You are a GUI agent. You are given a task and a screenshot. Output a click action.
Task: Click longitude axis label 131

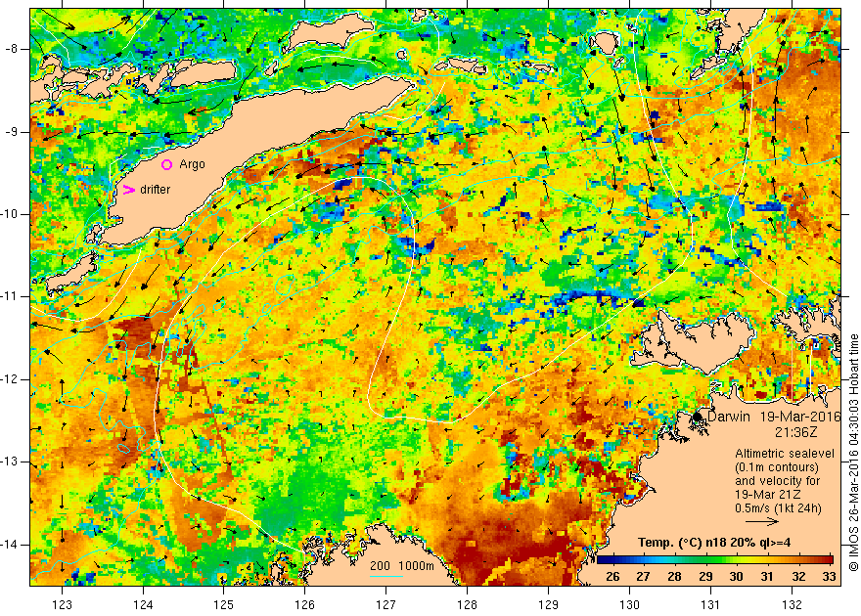coord(711,604)
